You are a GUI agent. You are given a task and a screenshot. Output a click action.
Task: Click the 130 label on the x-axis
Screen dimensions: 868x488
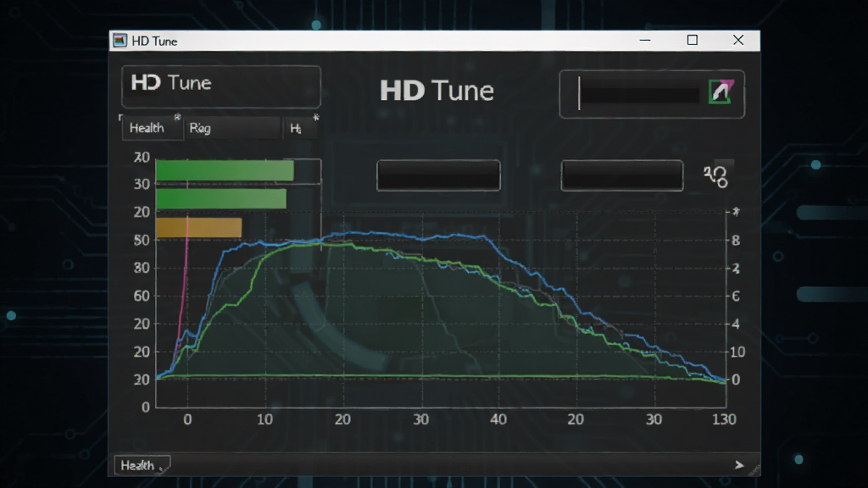(724, 419)
